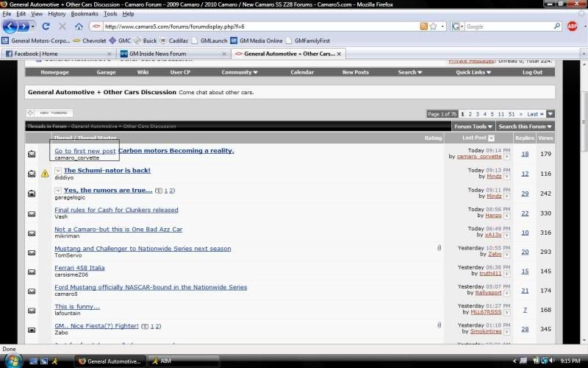The height and width of the screenshot is (368, 588).
Task: Expand the Quick Links menu
Action: pyautogui.click(x=473, y=72)
